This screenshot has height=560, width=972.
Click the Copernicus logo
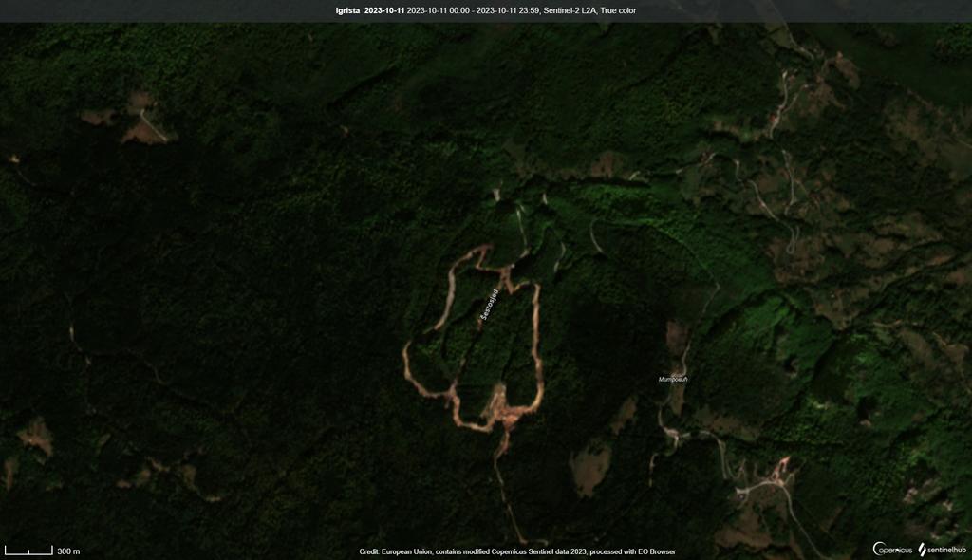[x=892, y=550]
